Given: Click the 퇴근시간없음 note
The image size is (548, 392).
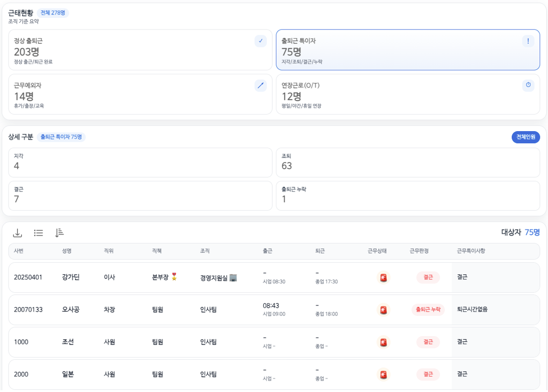Looking at the screenshot, I should pyautogui.click(x=472, y=310).
